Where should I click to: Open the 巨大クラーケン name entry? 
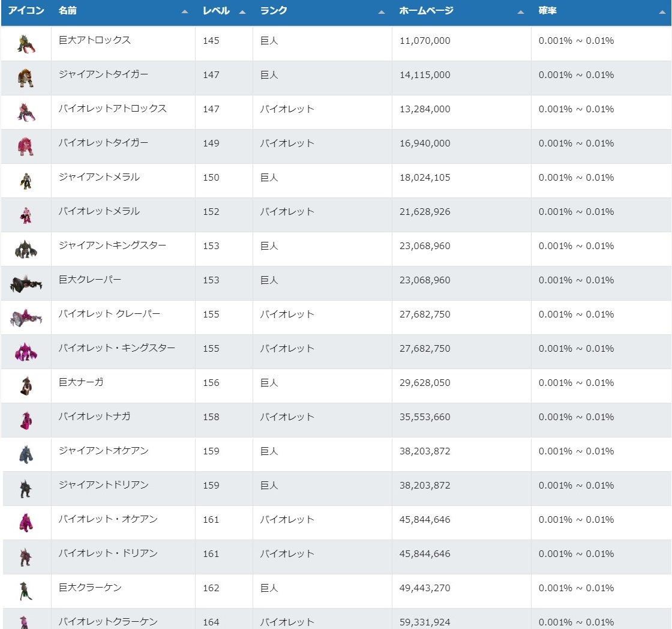(x=90, y=588)
